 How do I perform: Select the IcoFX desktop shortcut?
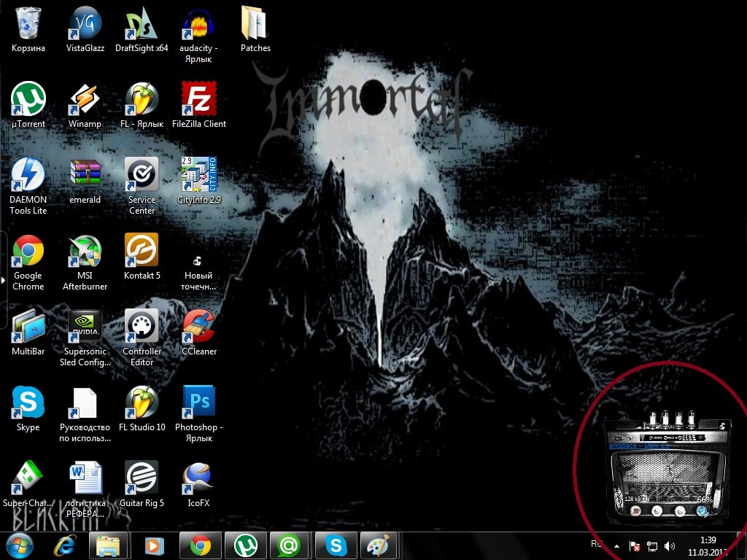point(198,484)
